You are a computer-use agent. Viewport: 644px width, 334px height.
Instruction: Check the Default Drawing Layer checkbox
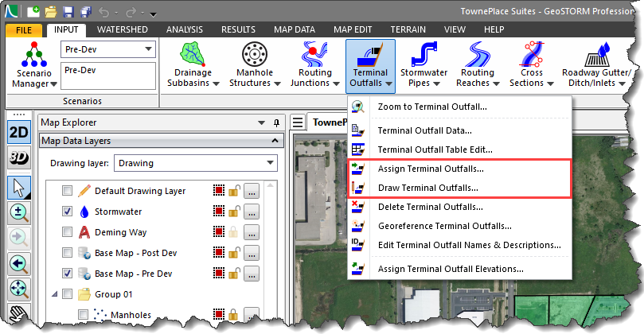pos(67,191)
